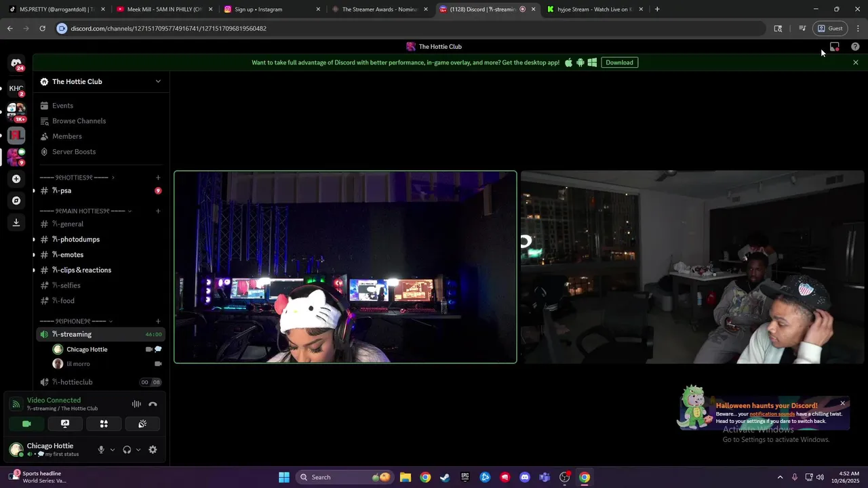Open microphone input options arrow
868x488 pixels.
click(x=113, y=449)
